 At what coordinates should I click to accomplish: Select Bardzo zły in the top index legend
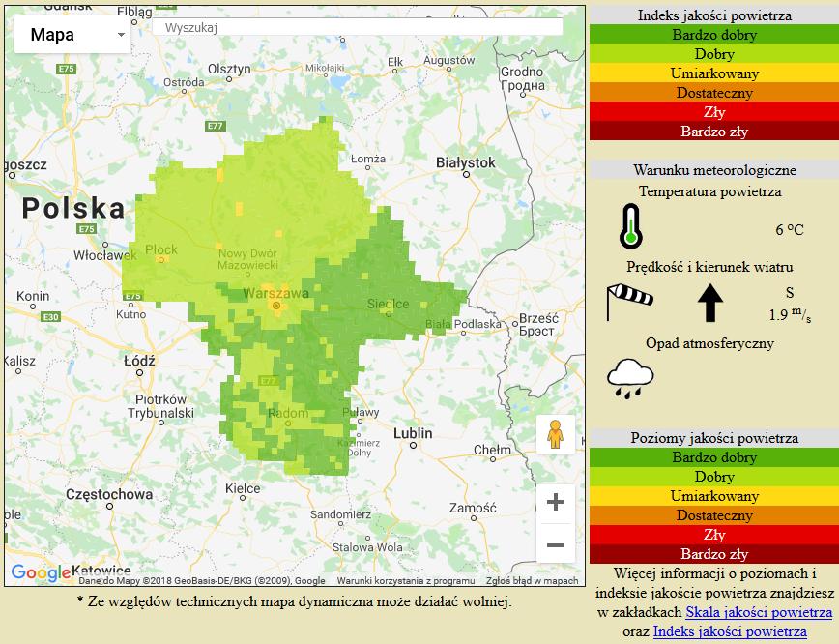714,132
